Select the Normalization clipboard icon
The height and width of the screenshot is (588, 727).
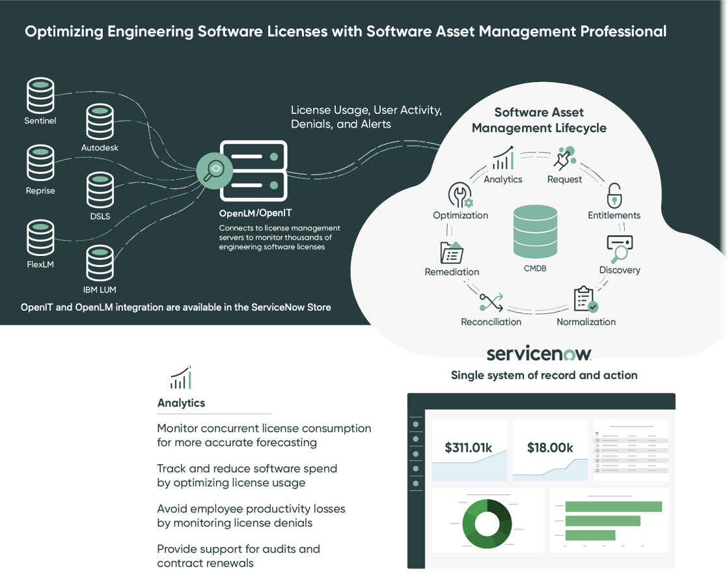[586, 299]
